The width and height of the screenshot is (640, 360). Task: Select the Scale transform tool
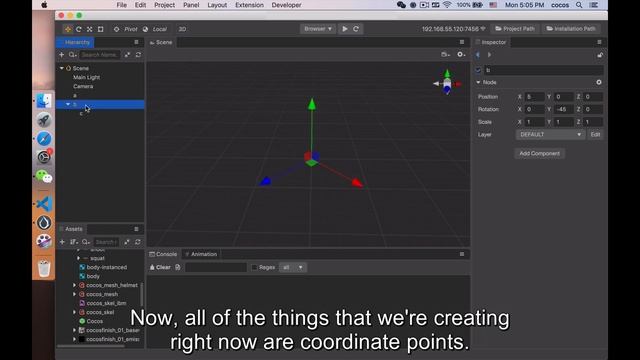pyautogui.click(x=89, y=29)
